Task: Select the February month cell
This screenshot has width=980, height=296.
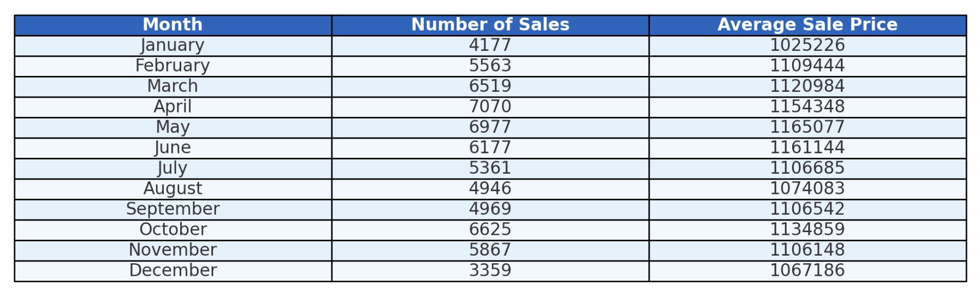Action: click(173, 66)
